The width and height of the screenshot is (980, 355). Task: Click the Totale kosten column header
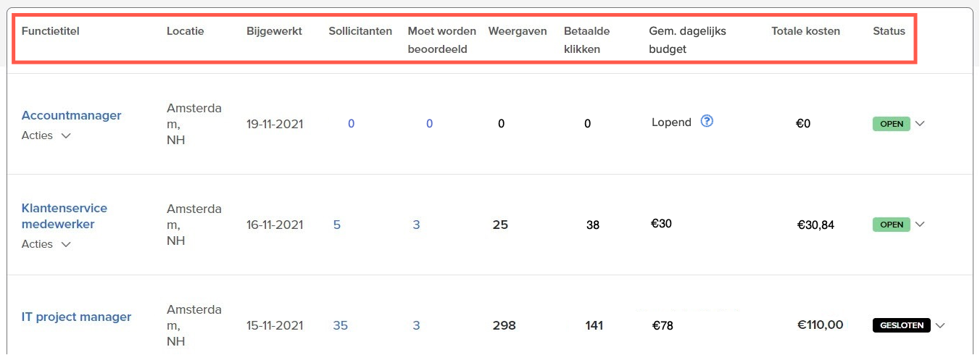805,31
